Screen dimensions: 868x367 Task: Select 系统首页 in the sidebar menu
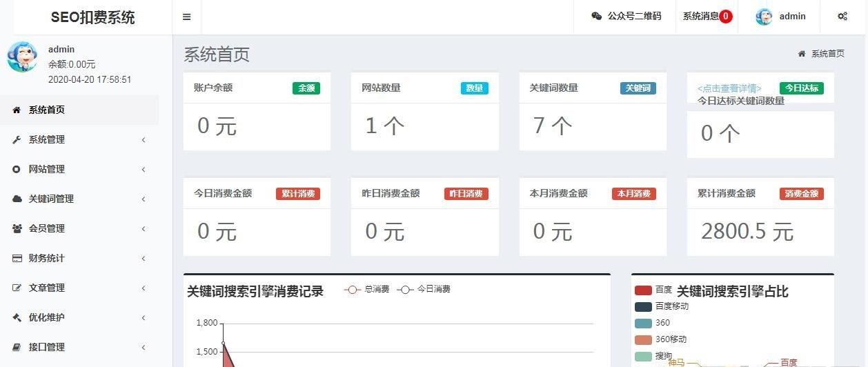tap(79, 110)
